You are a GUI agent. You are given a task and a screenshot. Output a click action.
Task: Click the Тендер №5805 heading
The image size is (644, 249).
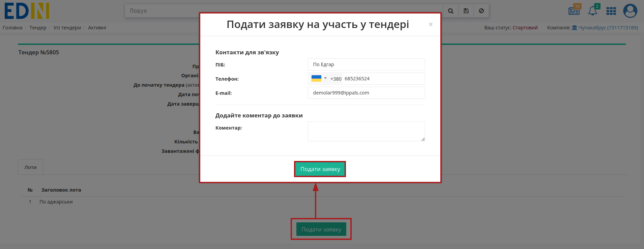tap(38, 52)
